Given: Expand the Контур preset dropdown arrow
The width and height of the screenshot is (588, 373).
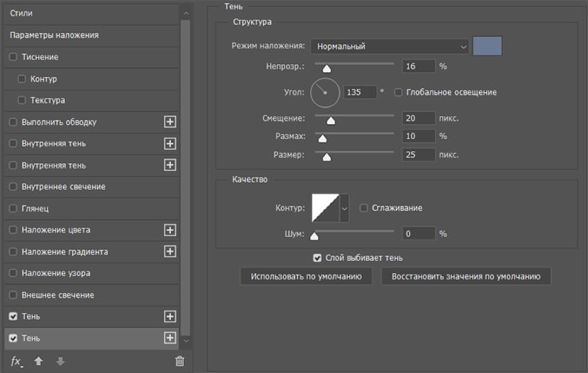Looking at the screenshot, I should pos(344,208).
